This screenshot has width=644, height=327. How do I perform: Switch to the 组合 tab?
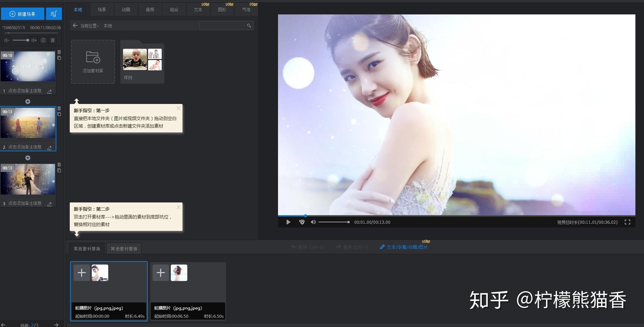(x=174, y=10)
